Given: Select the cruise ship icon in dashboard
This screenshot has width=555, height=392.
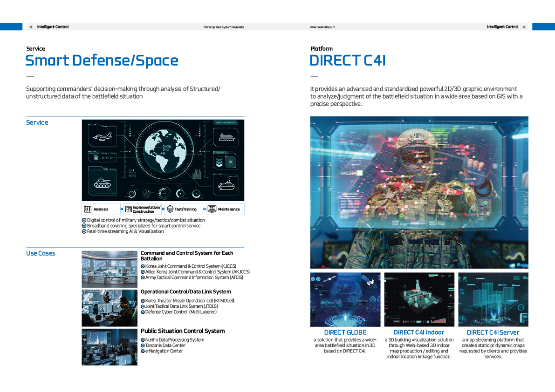Looking at the screenshot, I should click(x=226, y=137).
